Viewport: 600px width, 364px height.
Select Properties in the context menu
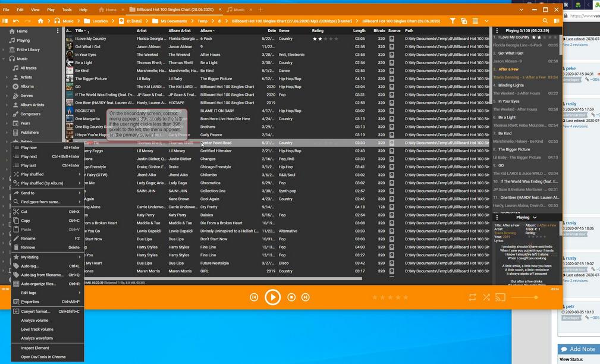pos(30,302)
